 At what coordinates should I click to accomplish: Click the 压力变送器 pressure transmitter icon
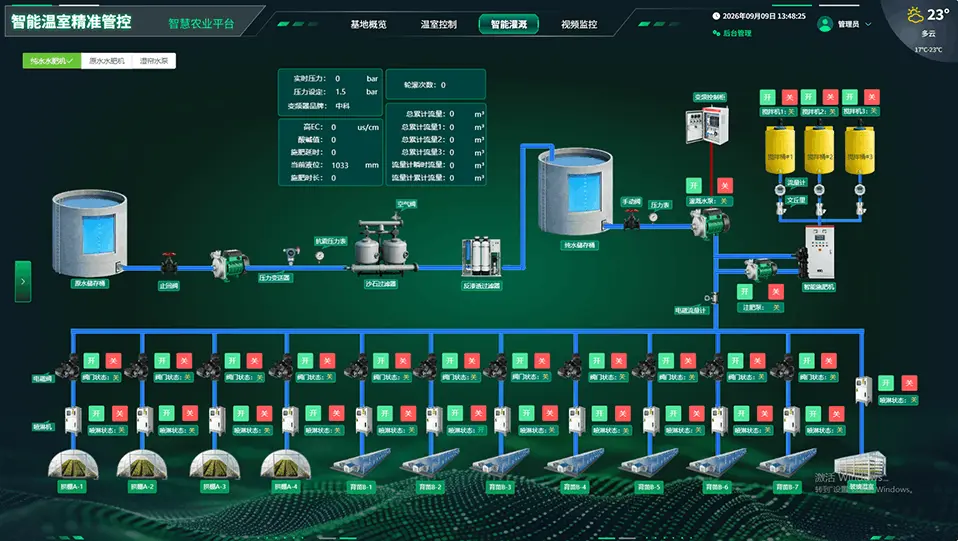click(x=291, y=254)
